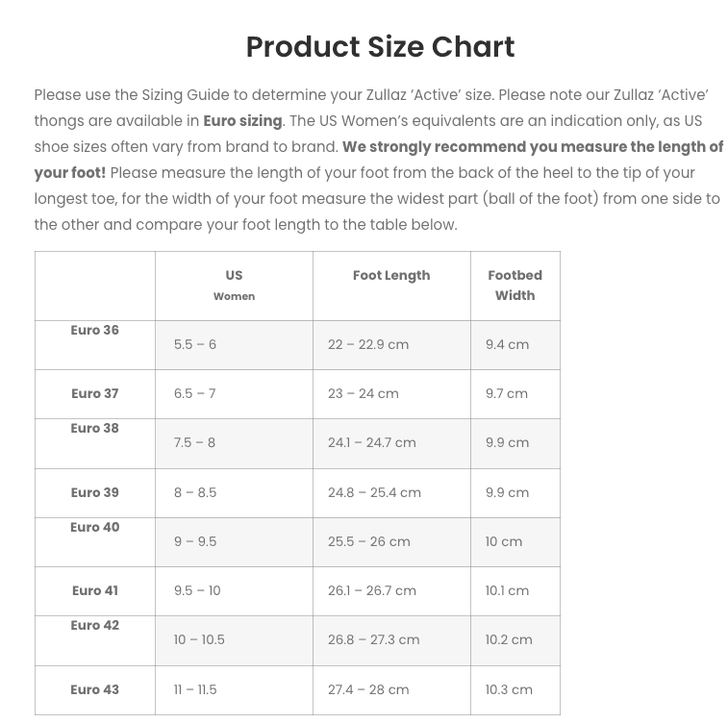Click the bold 'Euro sizing' text
The height and width of the screenshot is (723, 728).
pos(242,121)
